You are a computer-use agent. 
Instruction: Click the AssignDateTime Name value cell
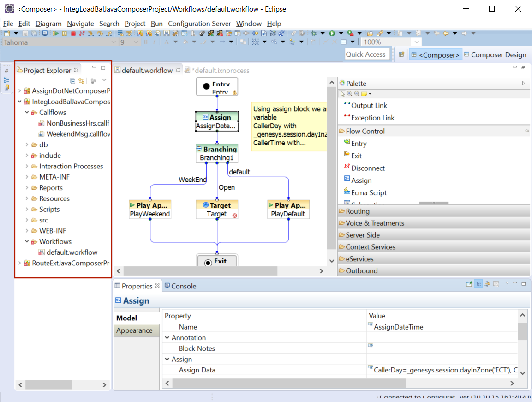pyautogui.click(x=442, y=327)
